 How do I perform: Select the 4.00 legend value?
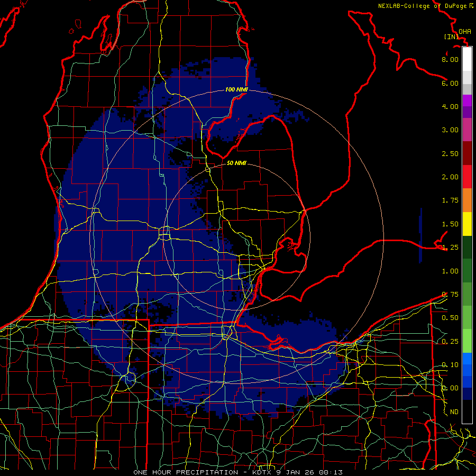click(x=450, y=106)
